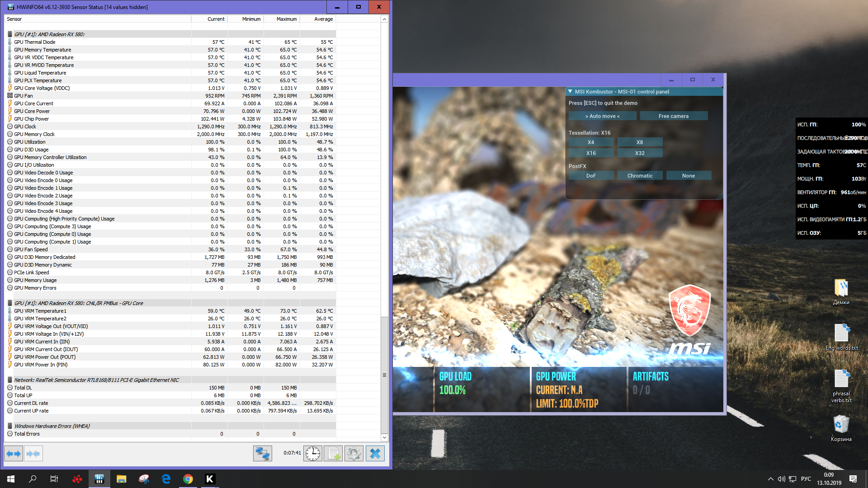Enable Chromatic PostFX option
868x488 pixels.
(x=640, y=176)
